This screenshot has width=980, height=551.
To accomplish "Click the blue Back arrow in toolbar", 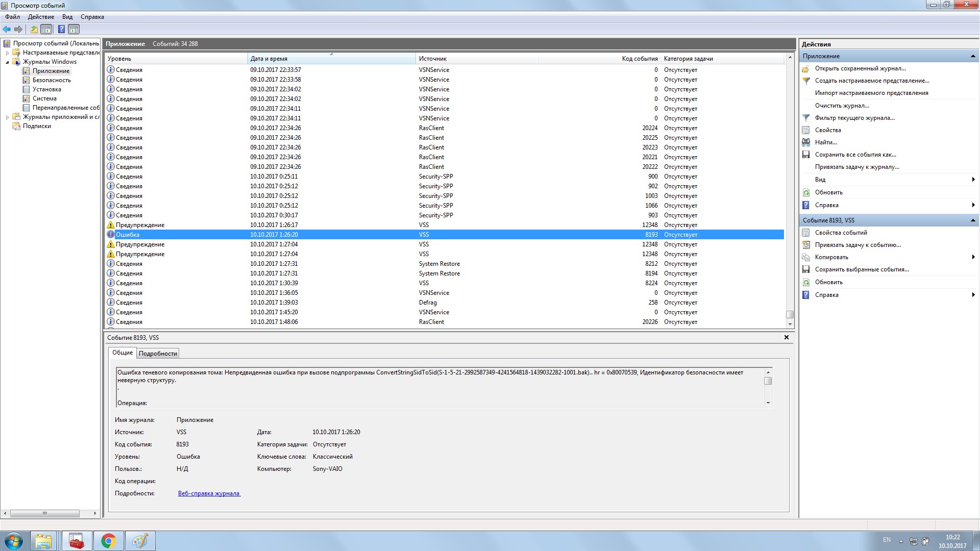I will [x=7, y=29].
